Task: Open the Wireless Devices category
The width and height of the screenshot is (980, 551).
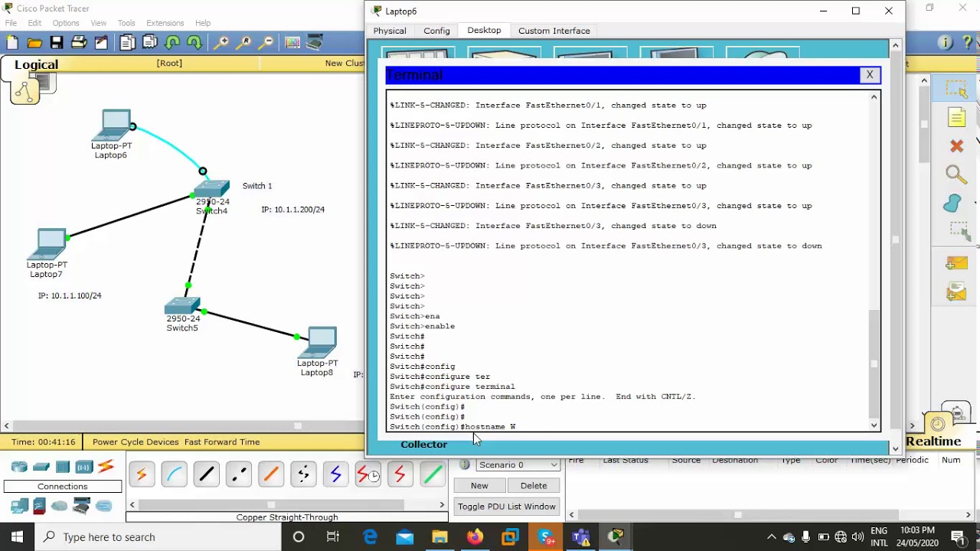Action: tap(83, 467)
